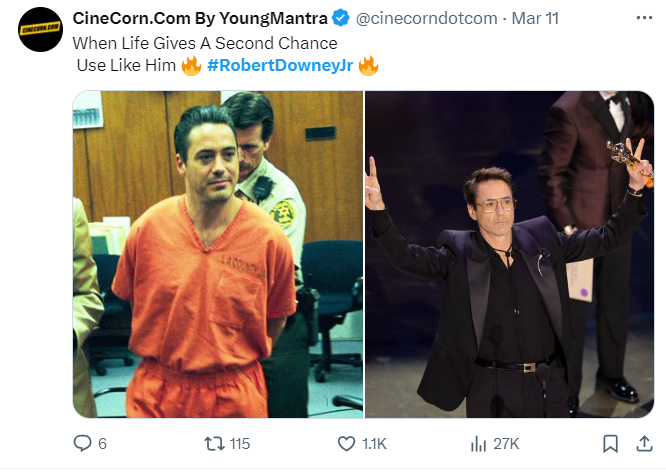This screenshot has height=472, width=666.
Task: Click the repost count of 115
Action: pyautogui.click(x=239, y=443)
